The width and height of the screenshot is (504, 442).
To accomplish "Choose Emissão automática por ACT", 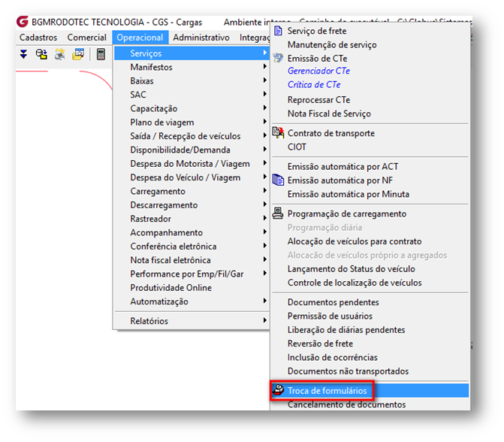I will (x=343, y=167).
